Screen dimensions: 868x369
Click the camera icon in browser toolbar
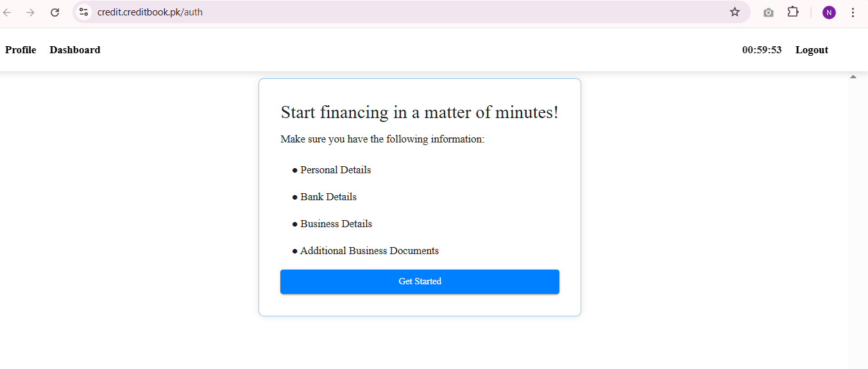(x=768, y=12)
